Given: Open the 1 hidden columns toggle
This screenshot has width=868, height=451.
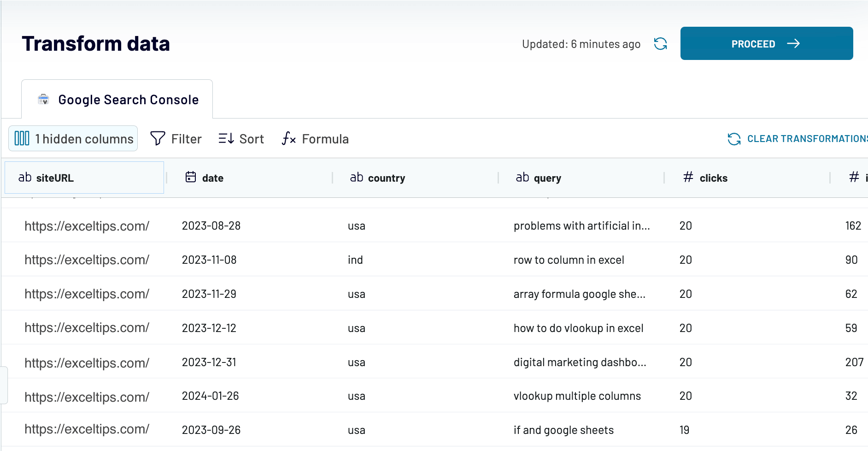Looking at the screenshot, I should pyautogui.click(x=73, y=138).
